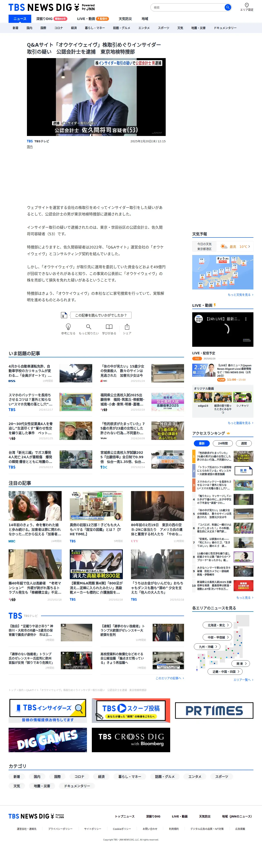Open the もっと動画を見る link

tap(240, 423)
